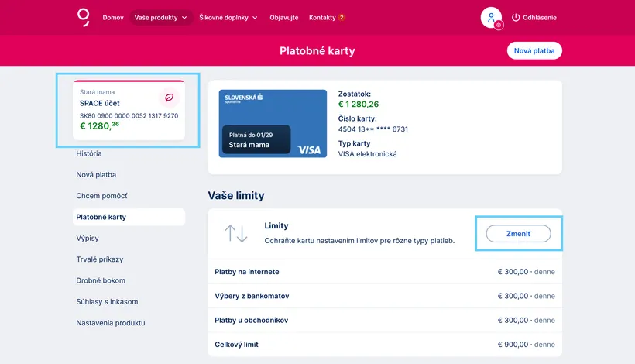Image resolution: width=635 pixels, height=364 pixels.
Task: Click the Kontakty notification badge
Action: pos(342,17)
